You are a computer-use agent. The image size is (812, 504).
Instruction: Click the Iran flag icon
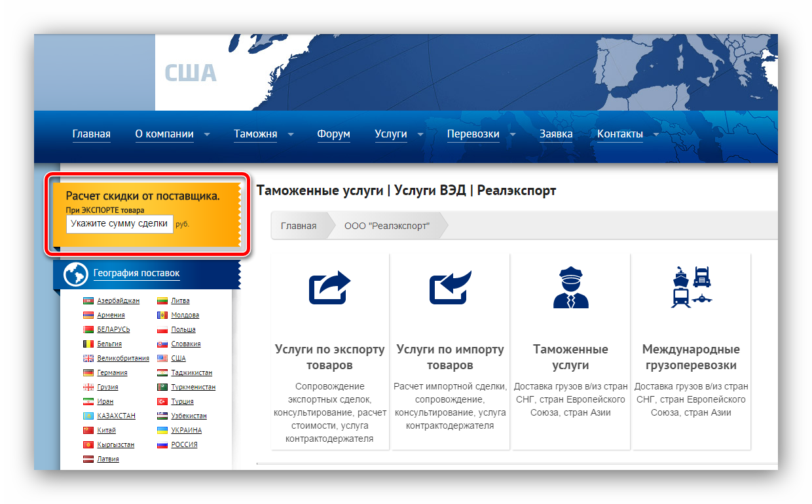pos(88,402)
